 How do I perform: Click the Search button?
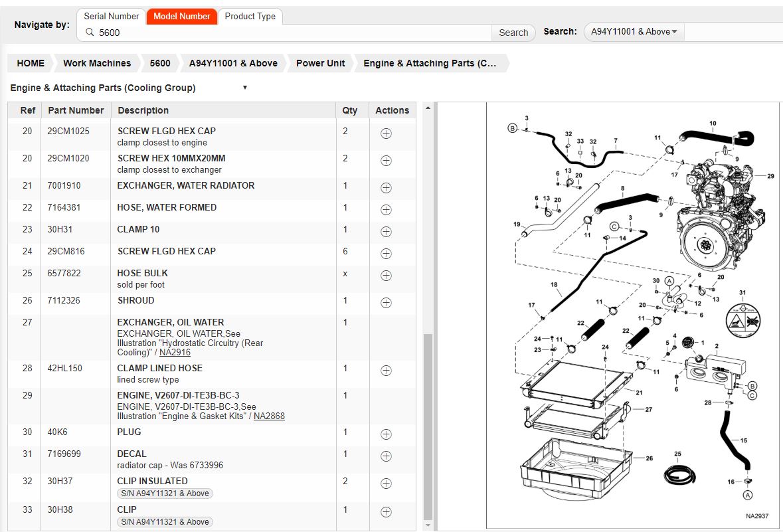click(513, 33)
